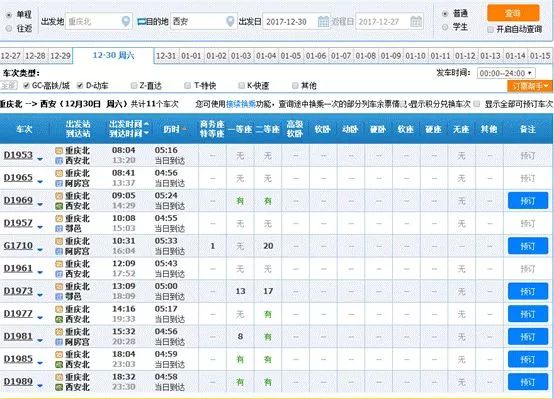Expand D1969 train details arrow
Image resolution: width=554 pixels, height=399 pixels.
[x=40, y=205]
